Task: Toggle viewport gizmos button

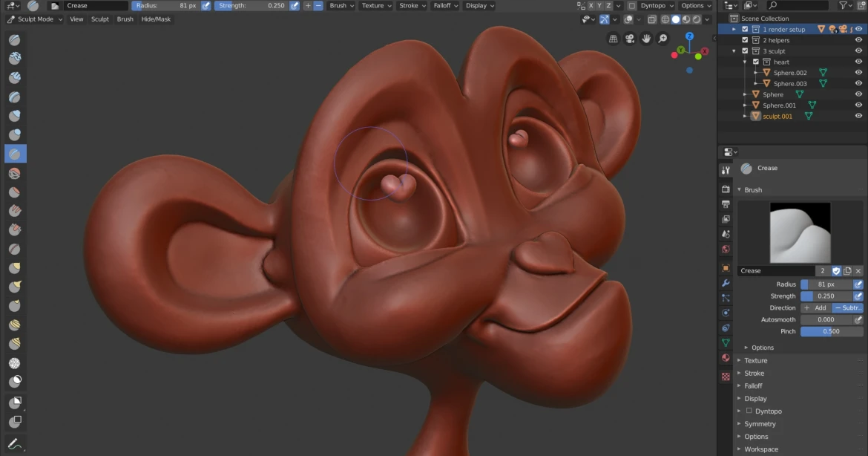Action: click(x=605, y=19)
